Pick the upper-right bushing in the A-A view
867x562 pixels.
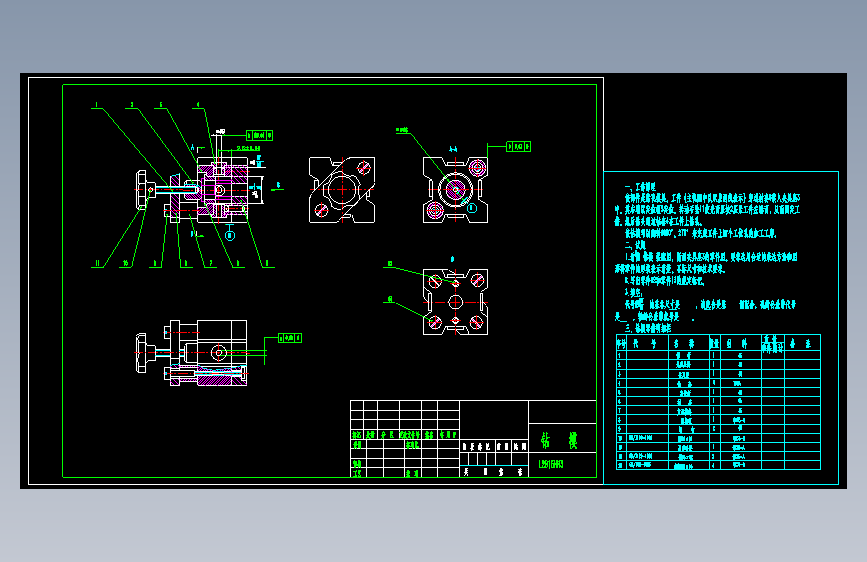pos(477,167)
